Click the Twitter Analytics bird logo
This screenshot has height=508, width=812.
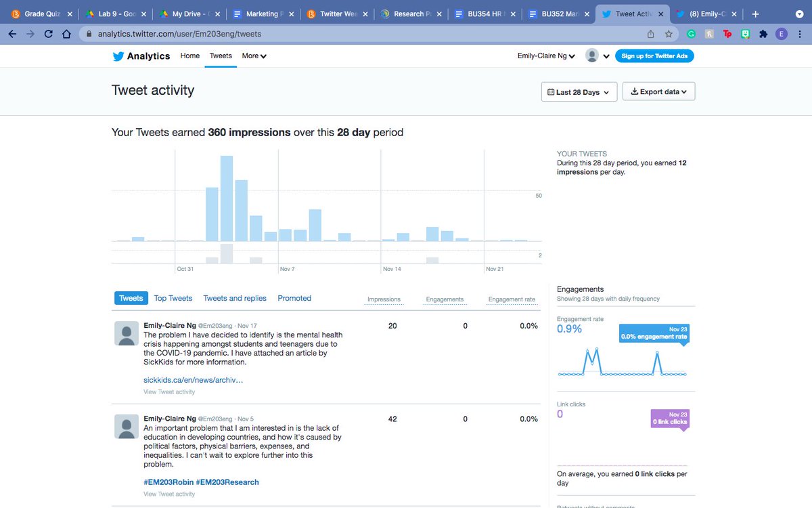(x=118, y=56)
